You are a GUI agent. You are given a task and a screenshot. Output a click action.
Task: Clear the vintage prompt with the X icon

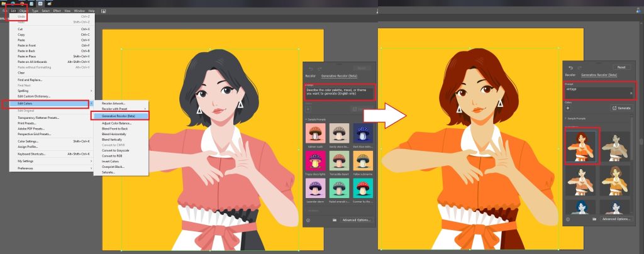click(631, 93)
